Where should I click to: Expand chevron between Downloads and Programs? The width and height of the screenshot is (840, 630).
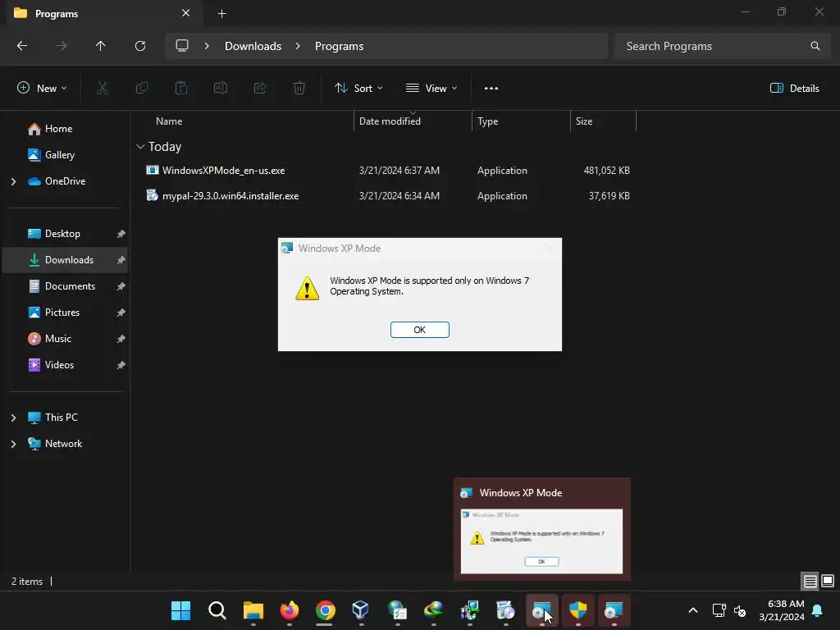pos(298,46)
